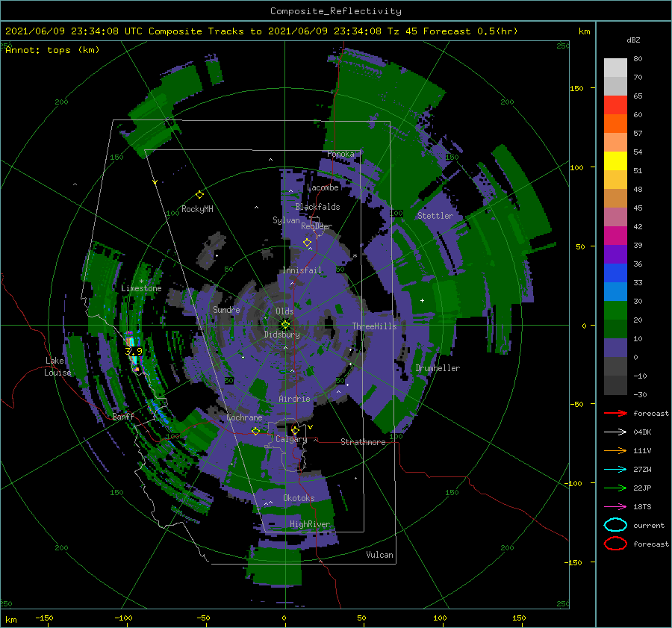Screen dimensions: 672x628
Task: Select the radar site marker under Olds
Action: point(285,325)
